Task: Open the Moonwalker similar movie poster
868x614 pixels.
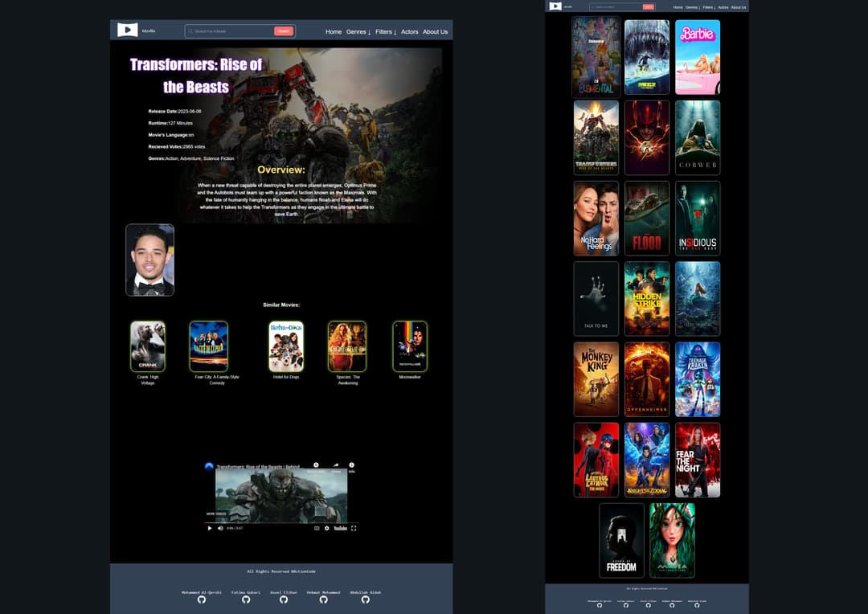Action: [410, 346]
